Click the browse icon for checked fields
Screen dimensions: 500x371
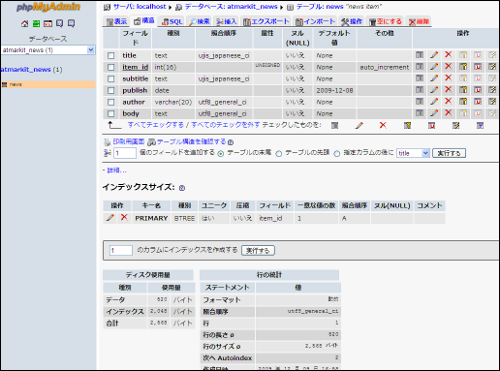(335, 126)
